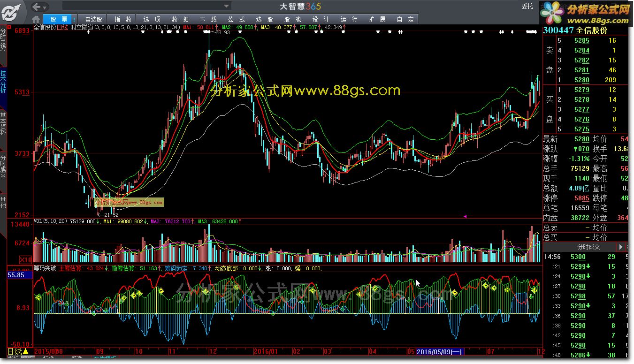
Task: Click the 总额 value 4.09亿
Action: pos(579,189)
